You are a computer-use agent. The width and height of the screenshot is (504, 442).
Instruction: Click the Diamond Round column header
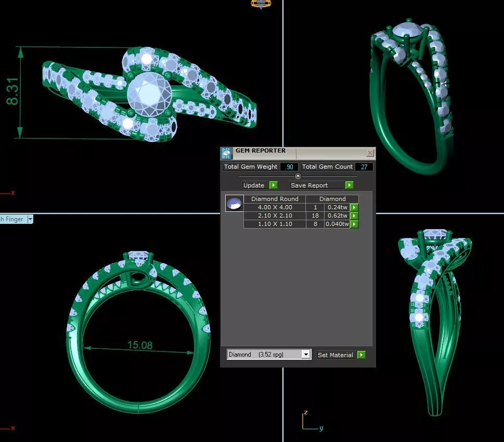(x=275, y=199)
